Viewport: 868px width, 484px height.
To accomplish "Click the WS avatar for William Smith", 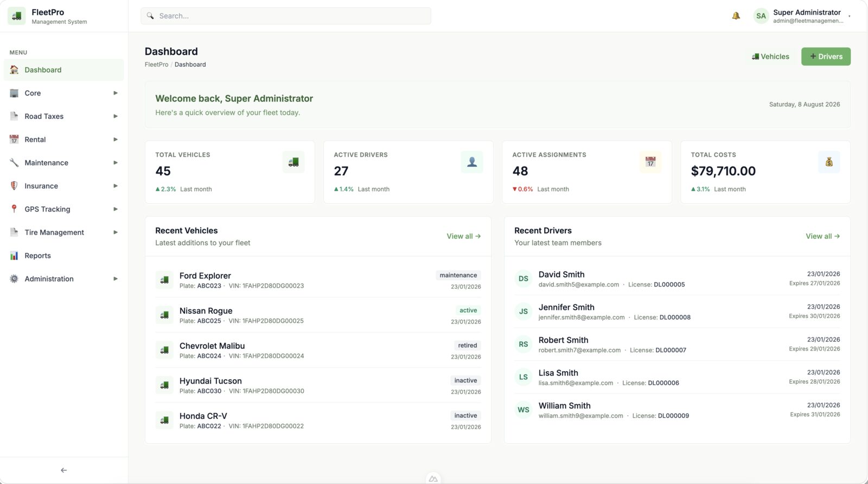I will point(524,410).
